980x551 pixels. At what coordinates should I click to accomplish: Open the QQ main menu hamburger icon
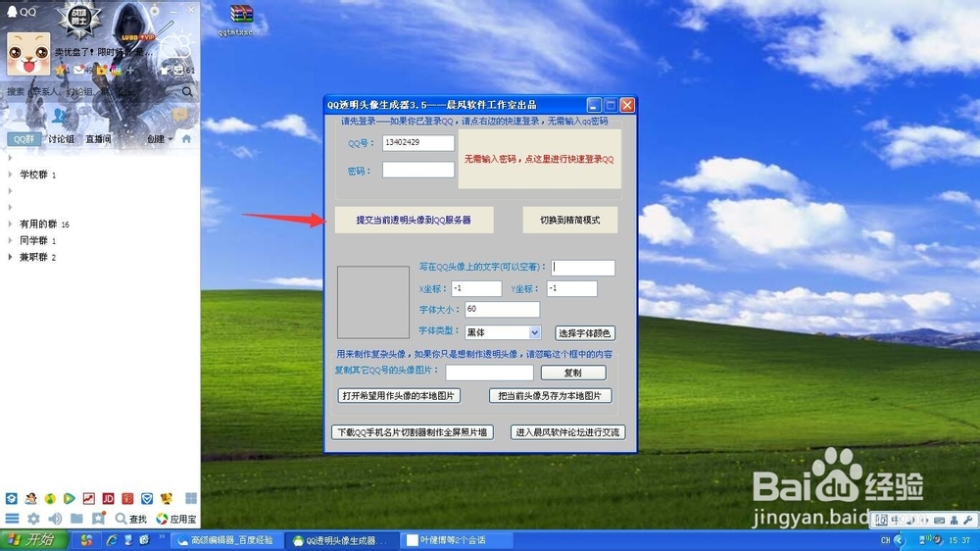pyautogui.click(x=12, y=519)
